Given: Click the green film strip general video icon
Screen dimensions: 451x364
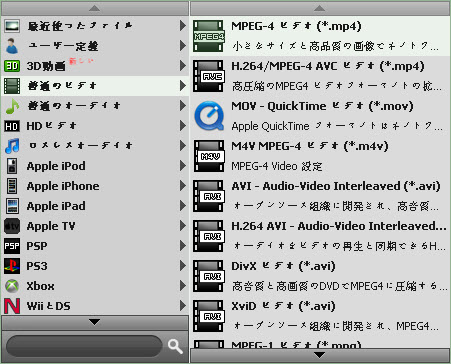Looking at the screenshot, I should pos(12,86).
